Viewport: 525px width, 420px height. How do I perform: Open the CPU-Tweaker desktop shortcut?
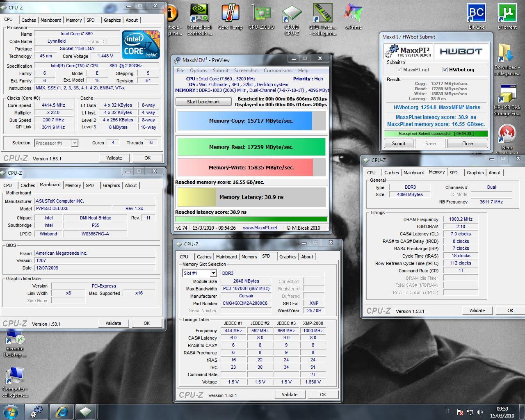[323, 19]
